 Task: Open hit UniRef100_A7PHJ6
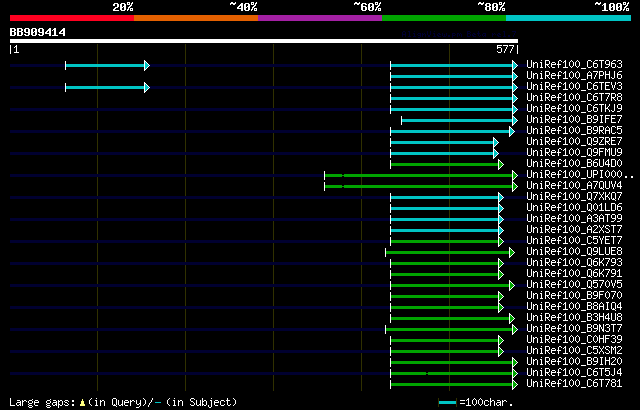coord(574,75)
